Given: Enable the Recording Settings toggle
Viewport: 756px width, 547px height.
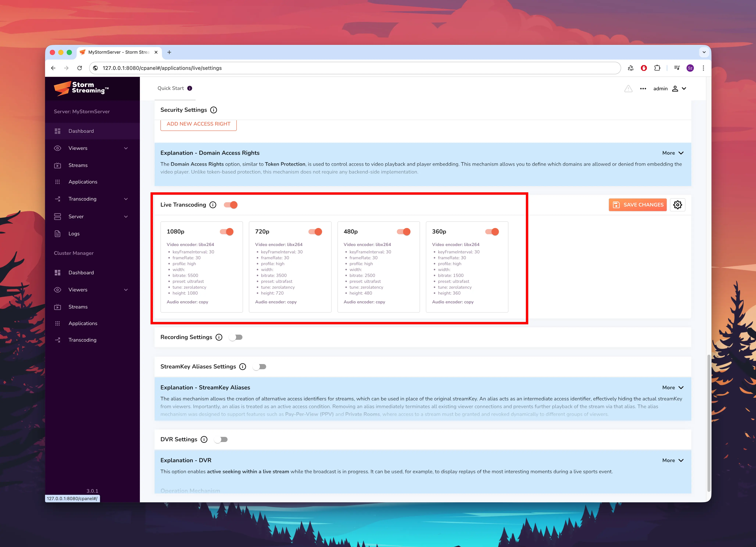Looking at the screenshot, I should [236, 337].
